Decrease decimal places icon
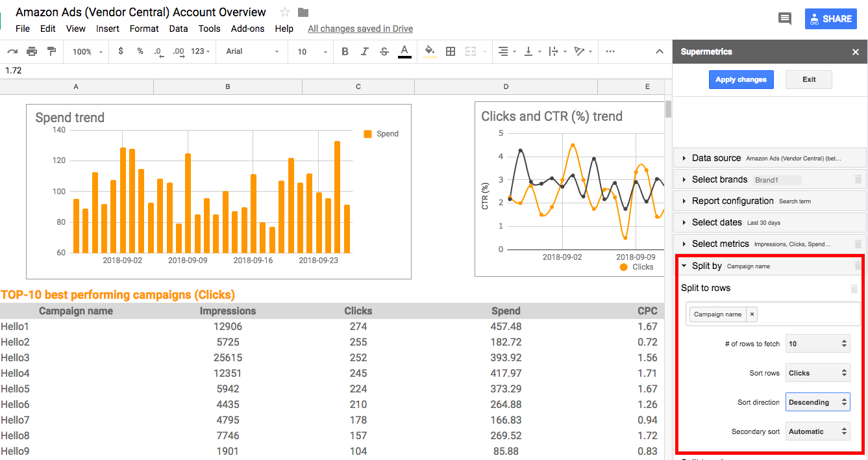Image resolution: width=868 pixels, height=460 pixels. coord(159,51)
